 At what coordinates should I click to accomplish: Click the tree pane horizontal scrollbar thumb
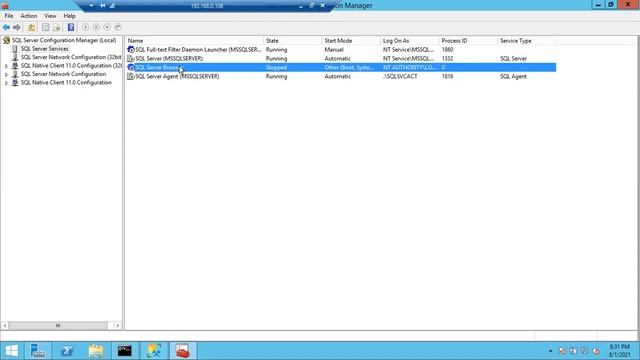(x=58, y=326)
